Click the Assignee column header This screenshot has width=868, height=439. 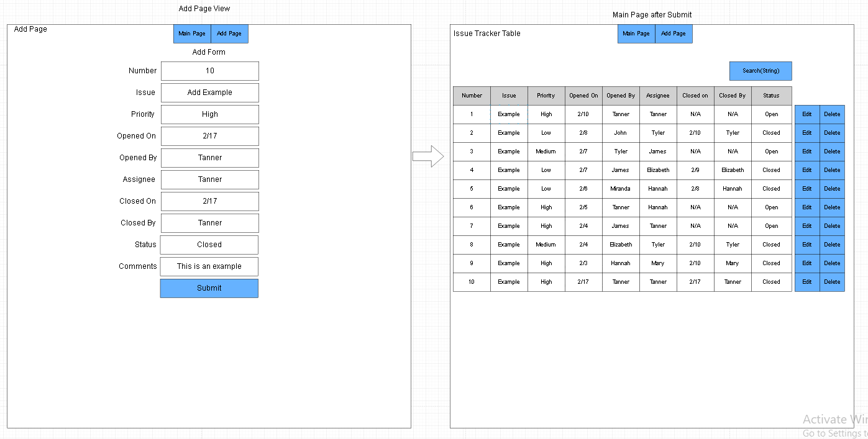tap(658, 96)
